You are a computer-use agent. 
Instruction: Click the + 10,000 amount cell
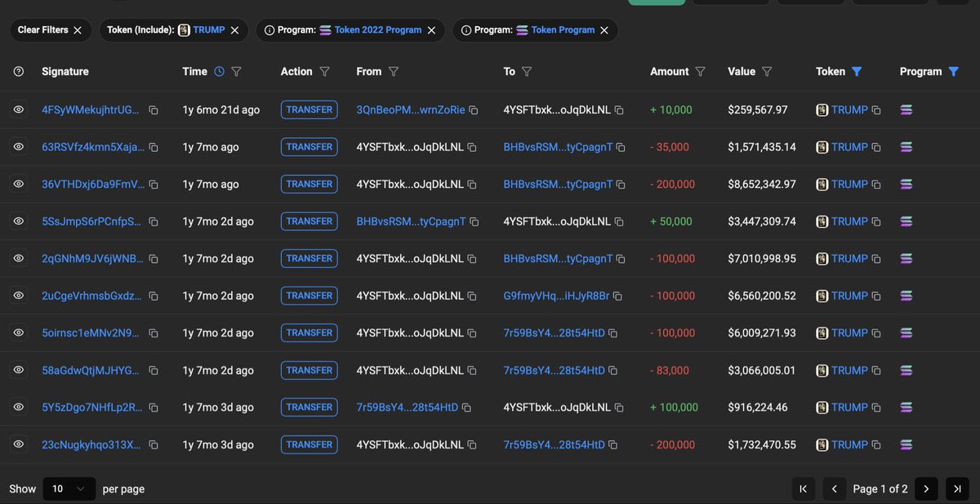(x=671, y=109)
